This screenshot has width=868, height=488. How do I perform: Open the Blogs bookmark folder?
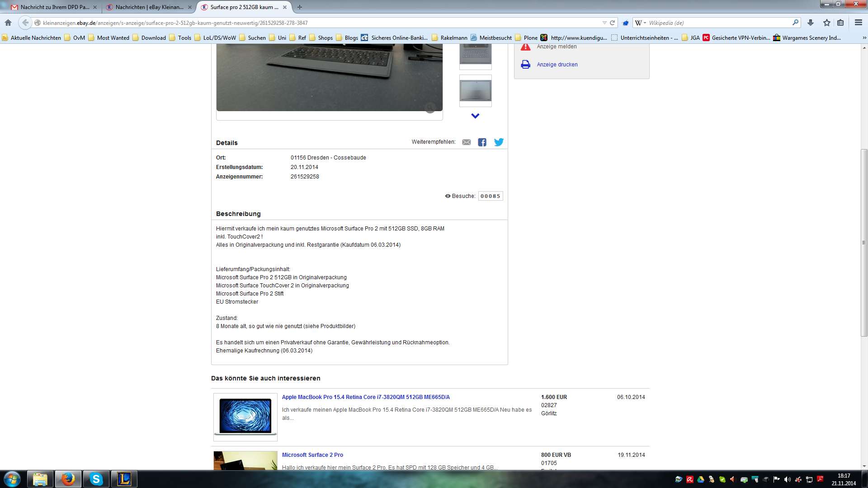point(347,38)
